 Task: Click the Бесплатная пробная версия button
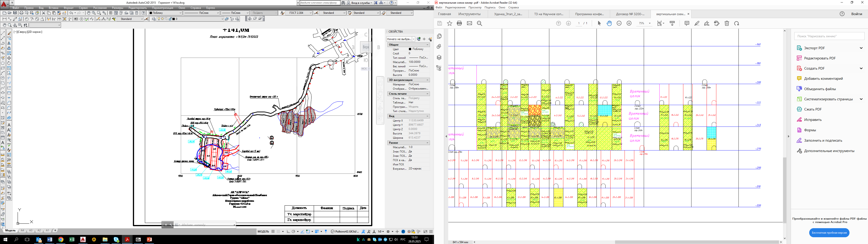point(829,232)
